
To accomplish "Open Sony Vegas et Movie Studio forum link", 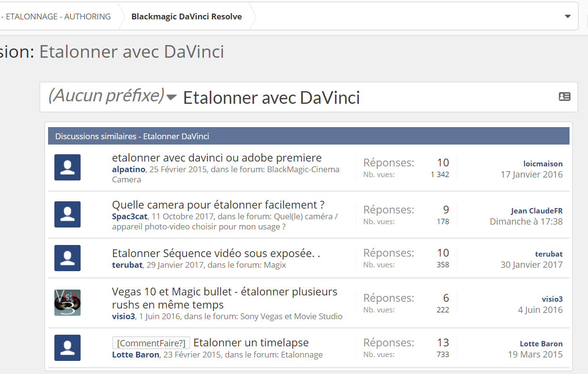I will (x=291, y=316).
